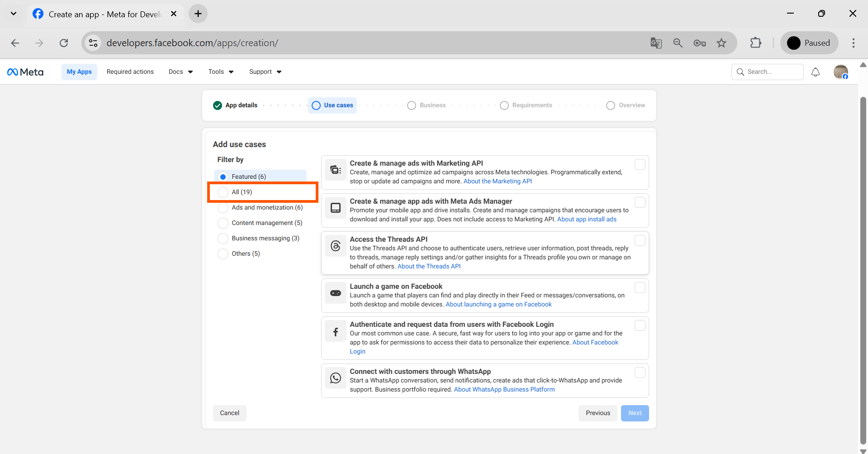Click the Next button
The width and height of the screenshot is (868, 454).
tap(635, 413)
